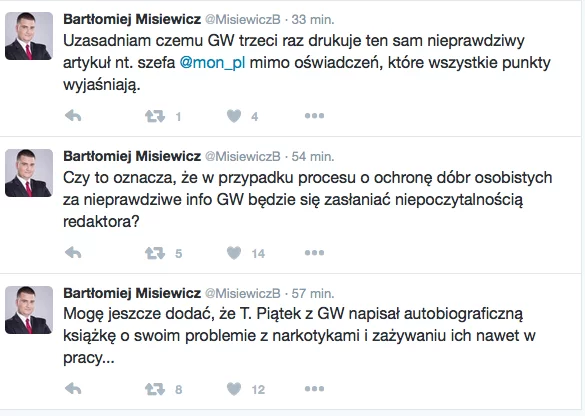Reply to the 57 min. tweet

coord(73,389)
